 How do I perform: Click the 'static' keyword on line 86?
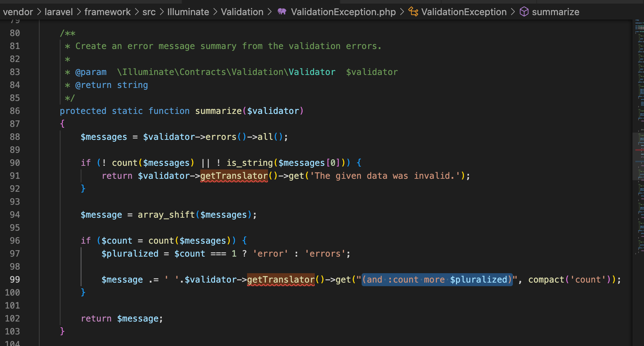(127, 111)
